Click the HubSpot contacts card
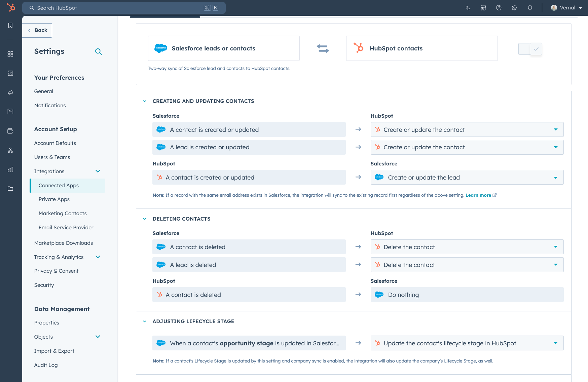The image size is (588, 382). 422,48
